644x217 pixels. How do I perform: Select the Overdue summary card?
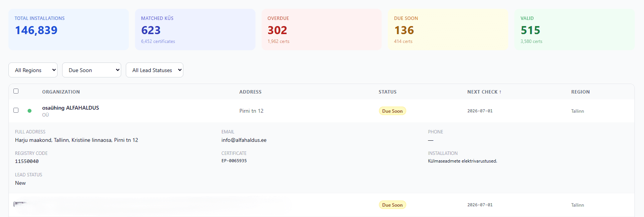(x=321, y=30)
